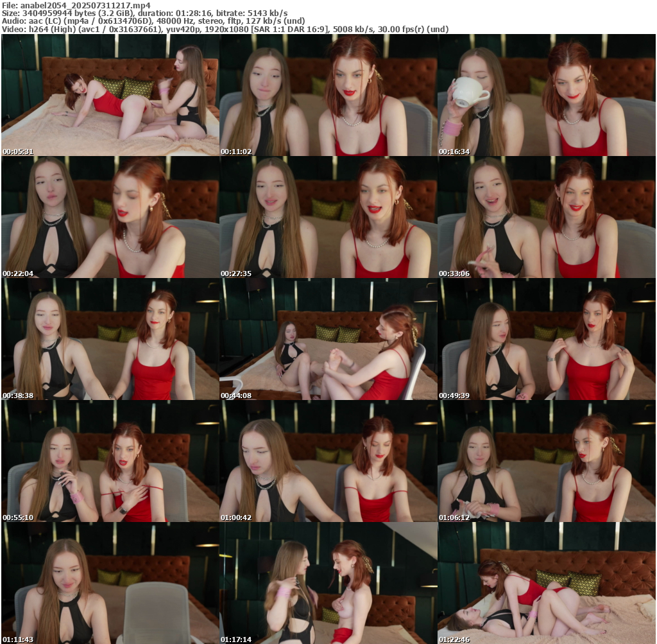Screen dimensions: 657x644
Task: Open the thumbnail at 00:38:38
Action: (x=110, y=339)
